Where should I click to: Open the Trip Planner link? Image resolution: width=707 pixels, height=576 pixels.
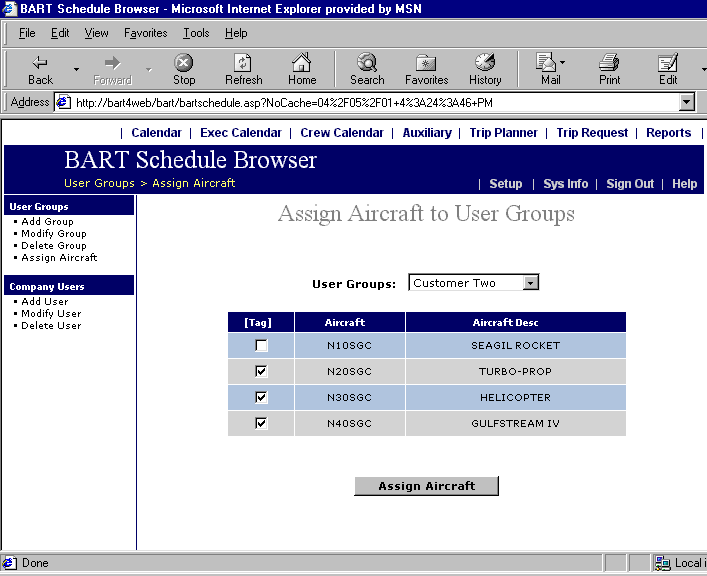pyautogui.click(x=504, y=133)
